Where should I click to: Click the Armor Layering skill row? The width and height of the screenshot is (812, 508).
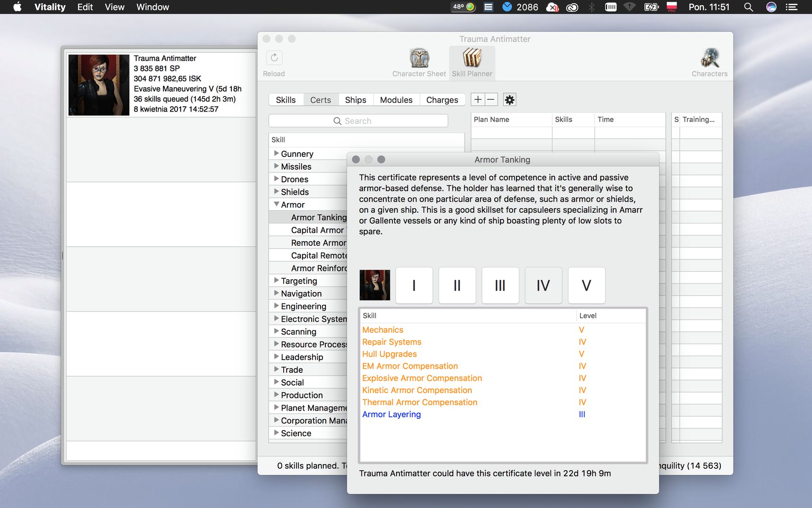pos(502,414)
